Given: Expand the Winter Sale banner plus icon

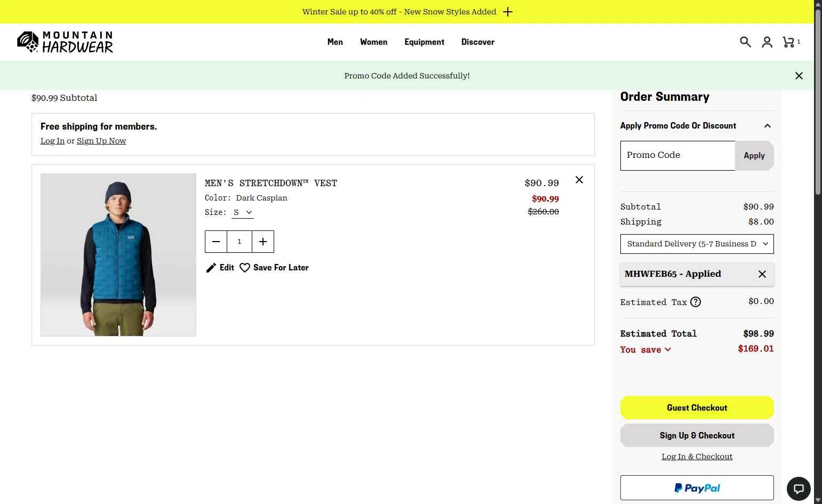Looking at the screenshot, I should pyautogui.click(x=508, y=12).
